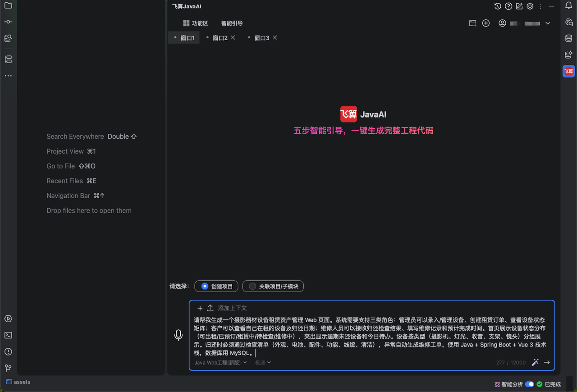
Task: Click the 277 / 12000 character counter
Action: click(511, 363)
